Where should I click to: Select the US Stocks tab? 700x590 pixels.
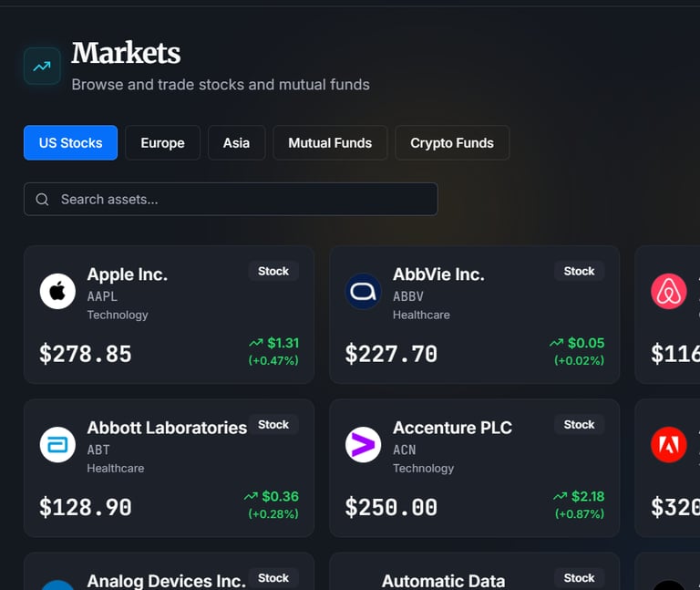(x=70, y=143)
